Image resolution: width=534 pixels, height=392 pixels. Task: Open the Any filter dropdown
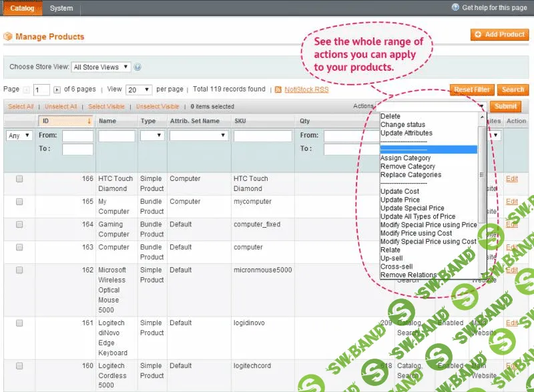[19, 135]
